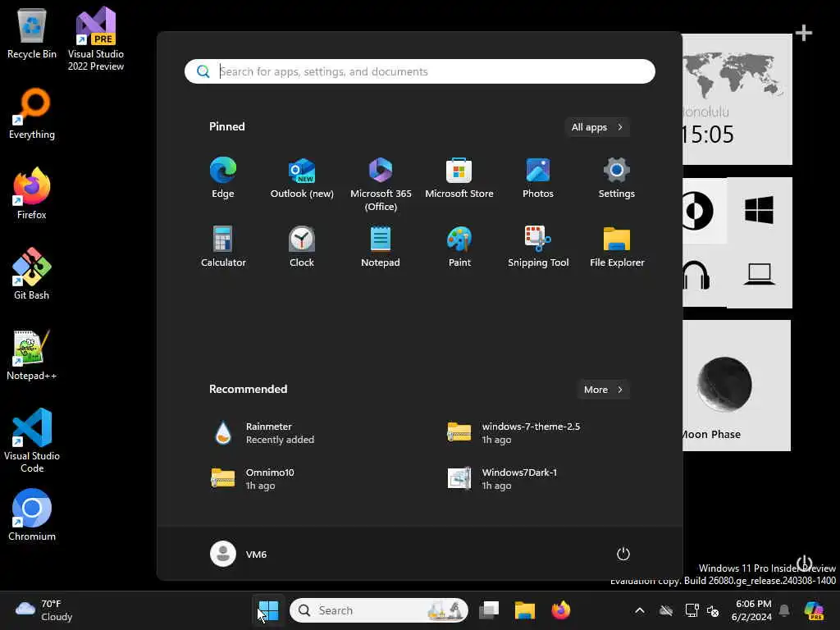
Task: Open Snipping Tool
Action: (538, 247)
